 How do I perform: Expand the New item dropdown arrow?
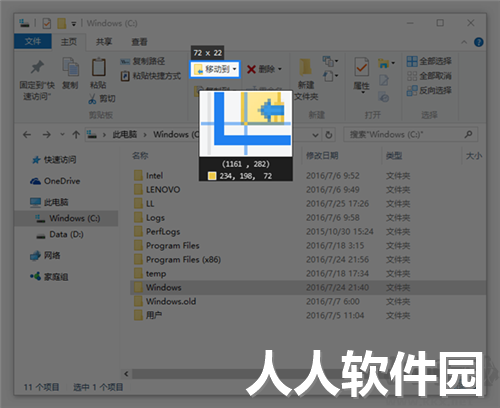point(336,61)
